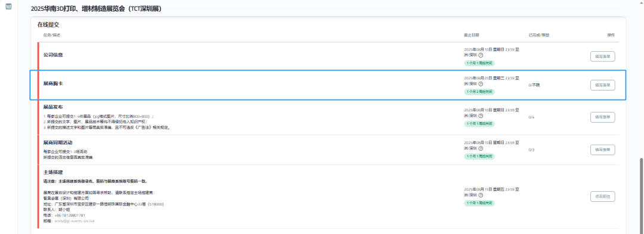Open the 填写表单 button for 展商胸卡
The image size is (644, 234).
(602, 85)
